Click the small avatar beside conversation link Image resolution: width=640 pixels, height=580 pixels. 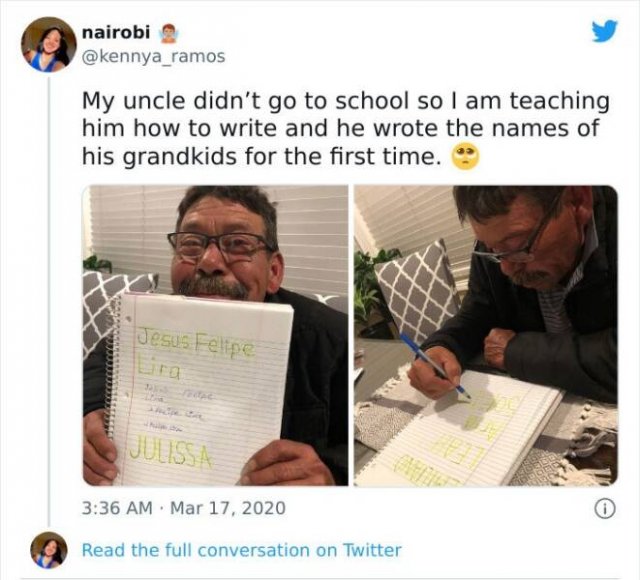49,550
